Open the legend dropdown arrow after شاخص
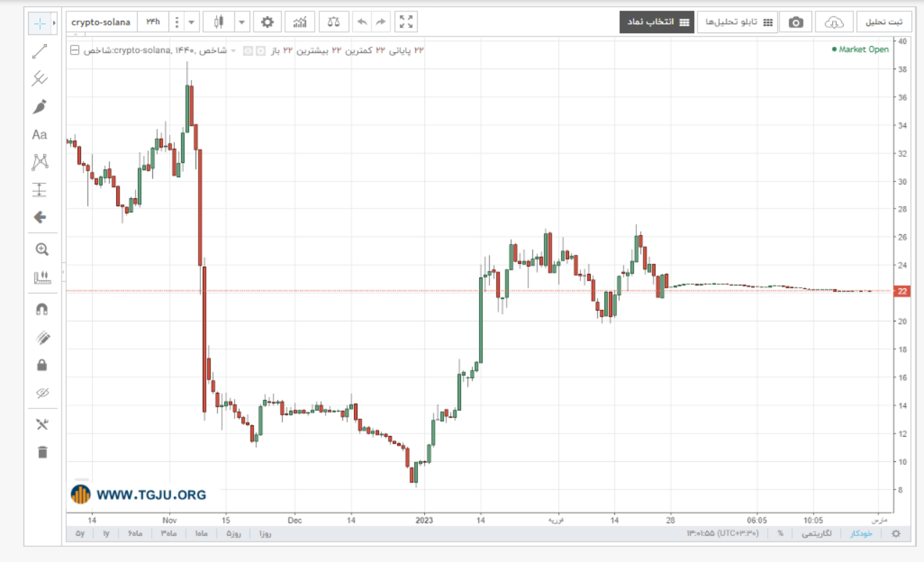 coord(233,51)
